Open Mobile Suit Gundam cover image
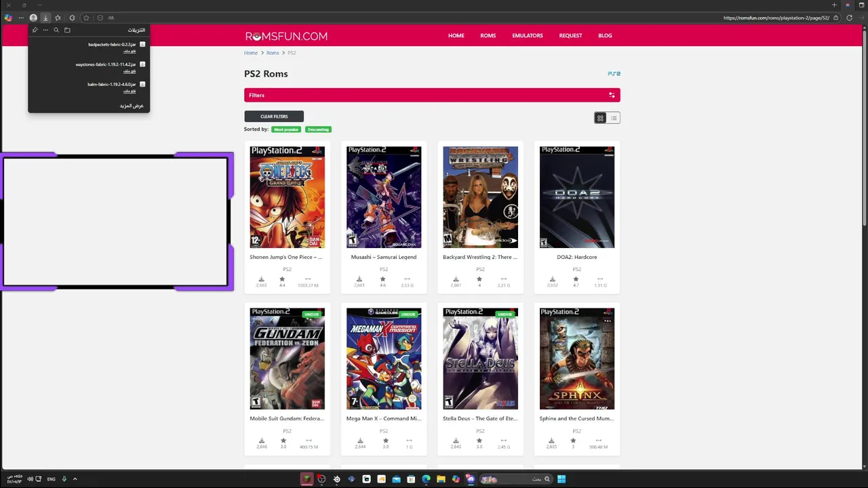Image resolution: width=868 pixels, height=488 pixels. [288, 359]
